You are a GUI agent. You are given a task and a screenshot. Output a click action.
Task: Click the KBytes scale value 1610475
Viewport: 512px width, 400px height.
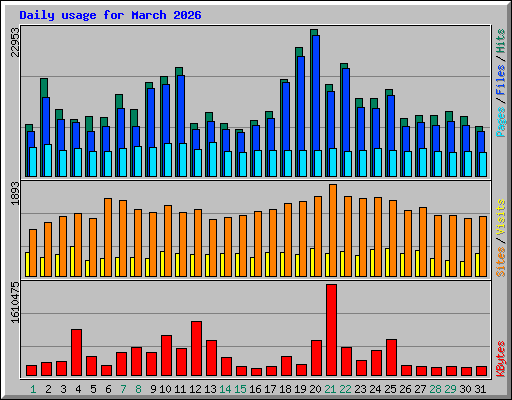(15, 302)
